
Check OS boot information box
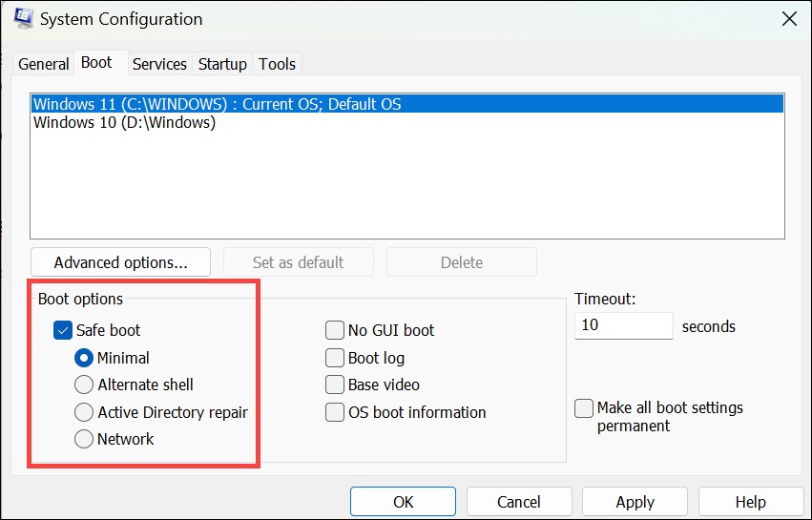[x=335, y=412]
